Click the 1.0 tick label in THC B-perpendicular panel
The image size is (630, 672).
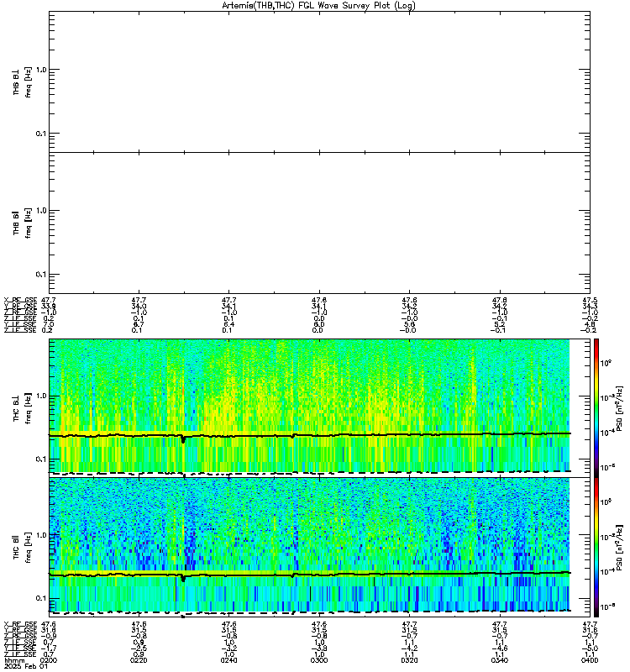click(41, 396)
